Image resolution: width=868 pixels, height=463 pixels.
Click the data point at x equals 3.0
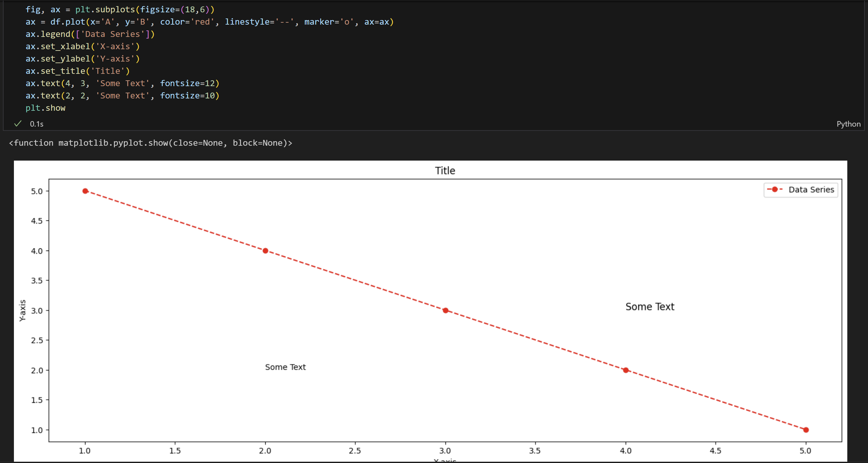coord(445,310)
